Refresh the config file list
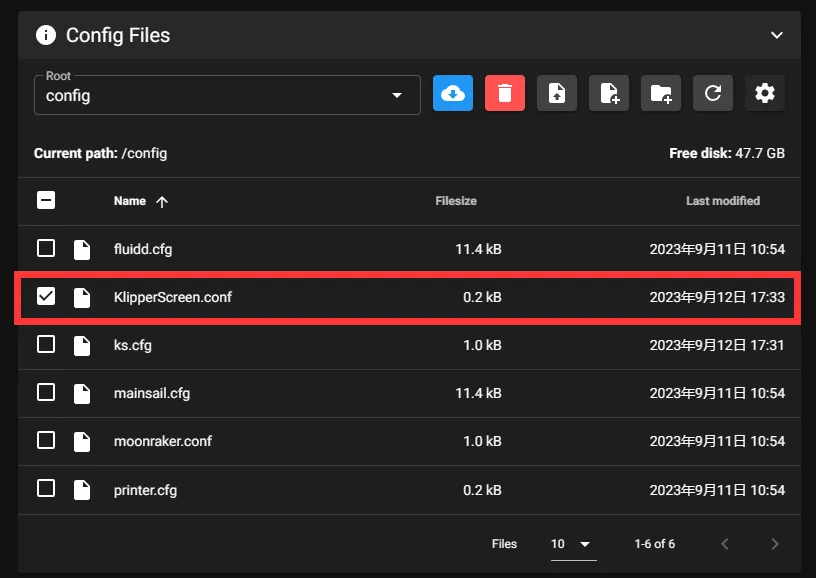The width and height of the screenshot is (816, 578). click(x=713, y=93)
